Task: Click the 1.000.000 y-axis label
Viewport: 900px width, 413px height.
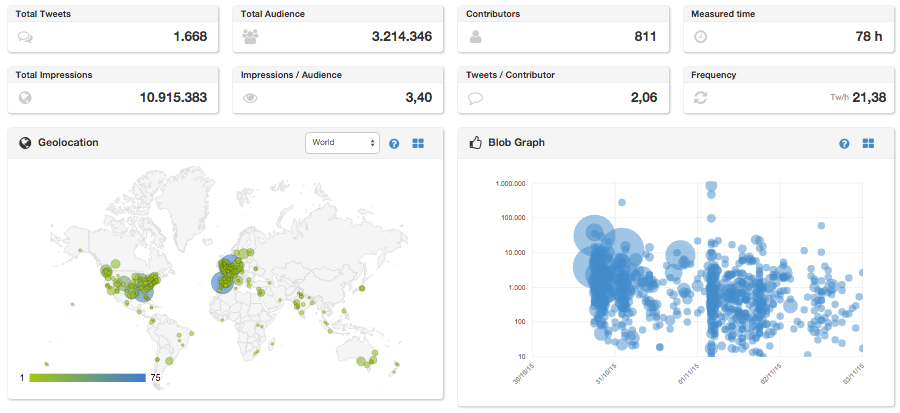Action: (510, 184)
